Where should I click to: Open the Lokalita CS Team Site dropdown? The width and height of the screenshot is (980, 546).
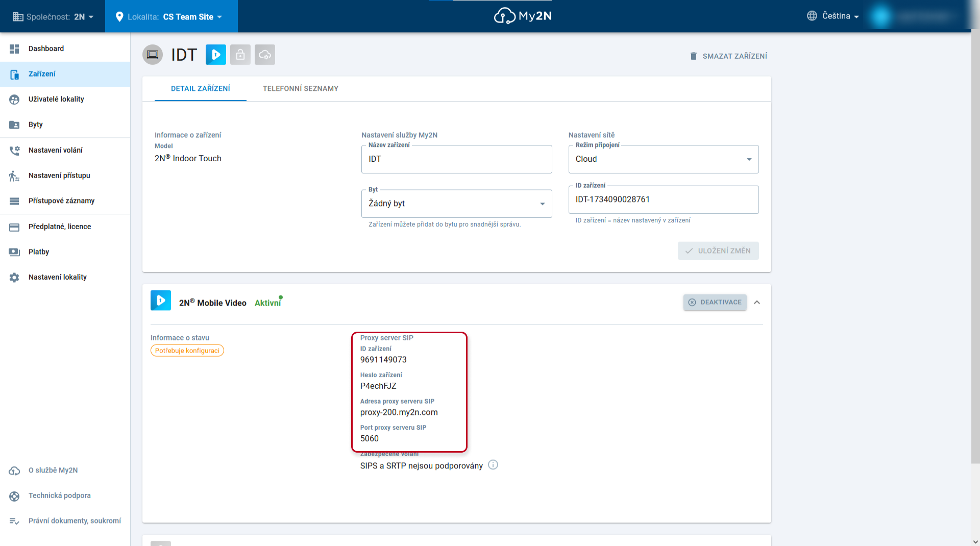coord(171,16)
